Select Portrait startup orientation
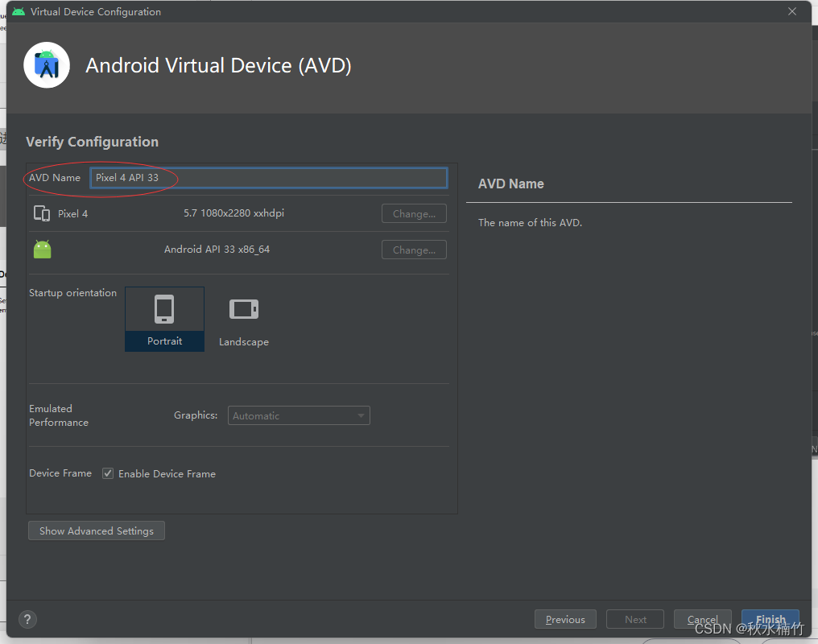The width and height of the screenshot is (818, 644). 164,319
